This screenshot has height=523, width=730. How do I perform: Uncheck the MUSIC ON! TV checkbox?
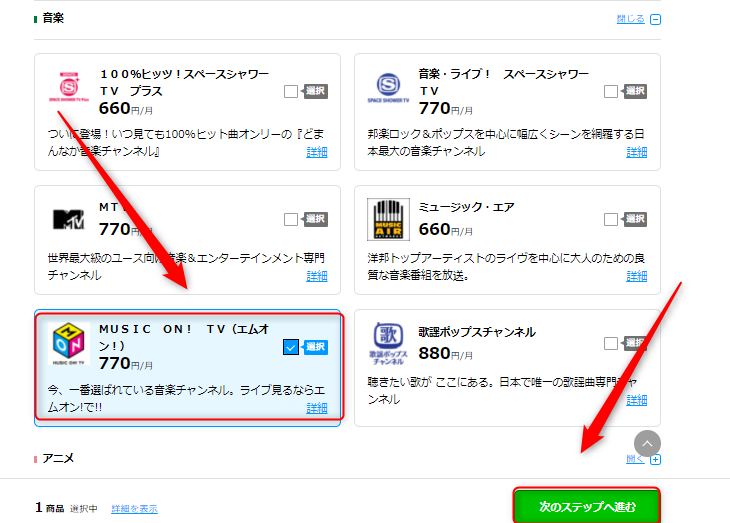(291, 347)
